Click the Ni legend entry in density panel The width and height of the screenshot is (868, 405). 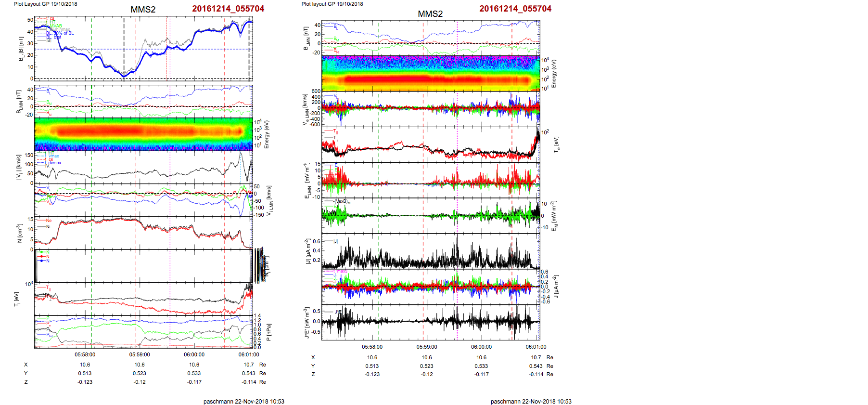tap(48, 226)
